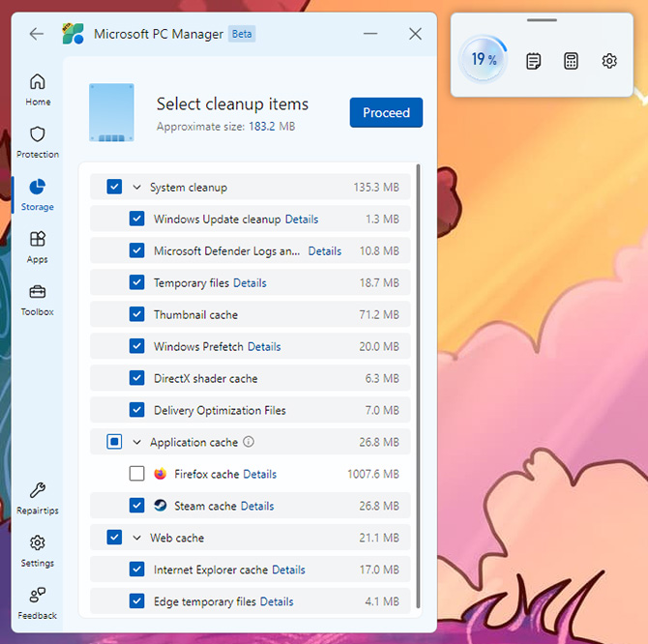Click the Steam icon
Screen dimensions: 648x644
tap(161, 505)
